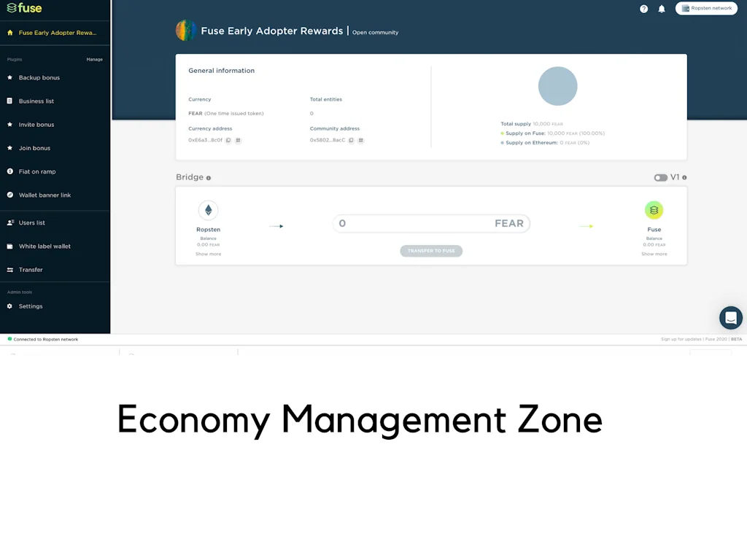Click the Connected to Ropsten network status
The width and height of the screenshot is (747, 560).
pyautogui.click(x=43, y=340)
